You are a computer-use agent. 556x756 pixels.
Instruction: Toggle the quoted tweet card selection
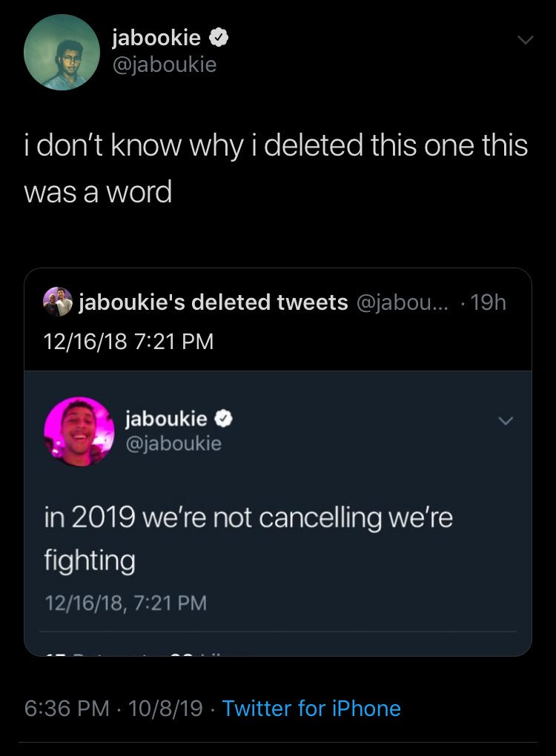click(278, 460)
